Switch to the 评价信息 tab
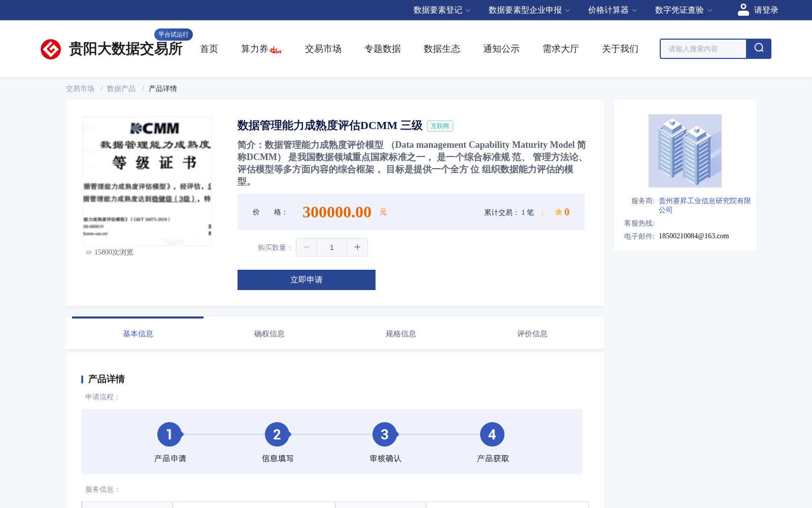The height and width of the screenshot is (508, 812). click(x=532, y=334)
